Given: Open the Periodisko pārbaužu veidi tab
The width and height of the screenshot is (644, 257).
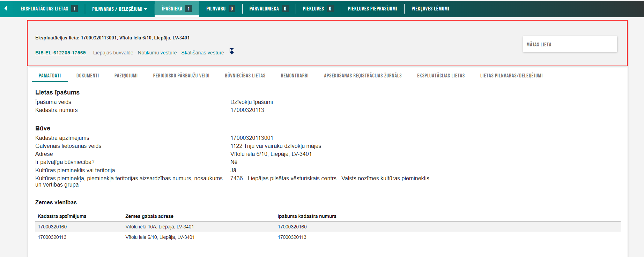Looking at the screenshot, I should [x=181, y=75].
